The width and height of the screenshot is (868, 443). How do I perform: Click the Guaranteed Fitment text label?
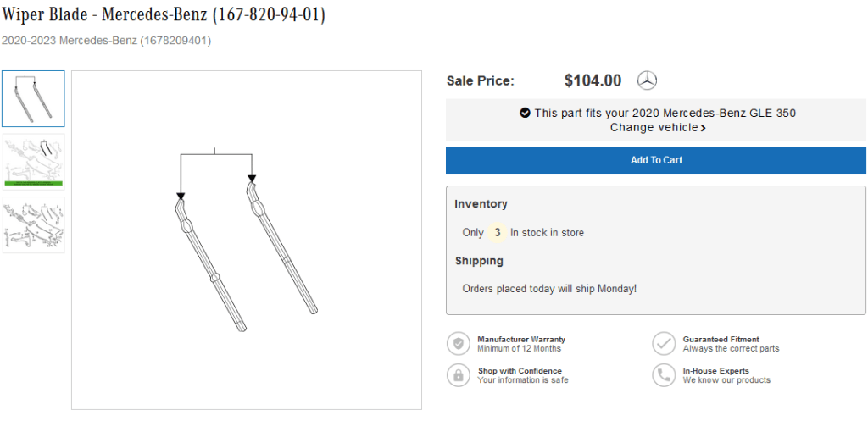click(x=721, y=339)
